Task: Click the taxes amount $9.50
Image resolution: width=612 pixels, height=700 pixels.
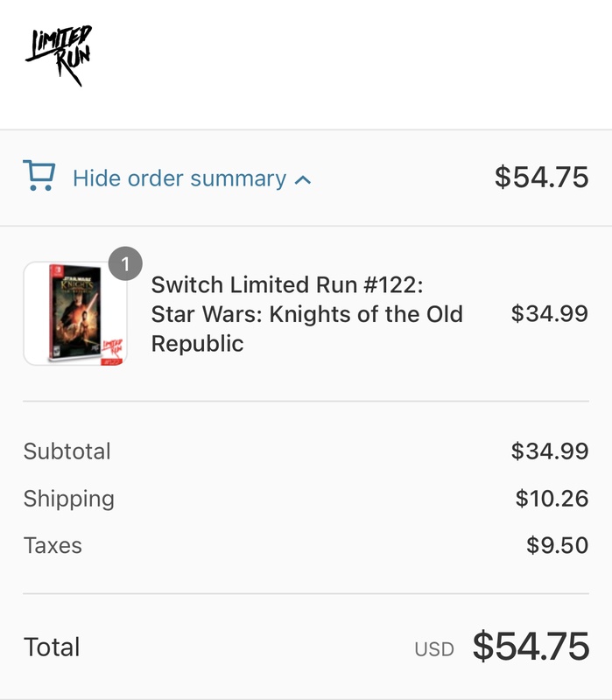Action: 557,546
